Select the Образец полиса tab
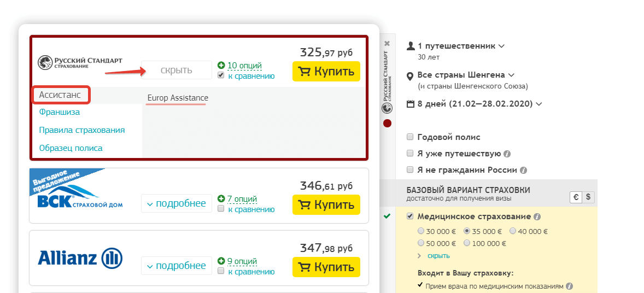This screenshot has height=293, width=644. tap(71, 148)
